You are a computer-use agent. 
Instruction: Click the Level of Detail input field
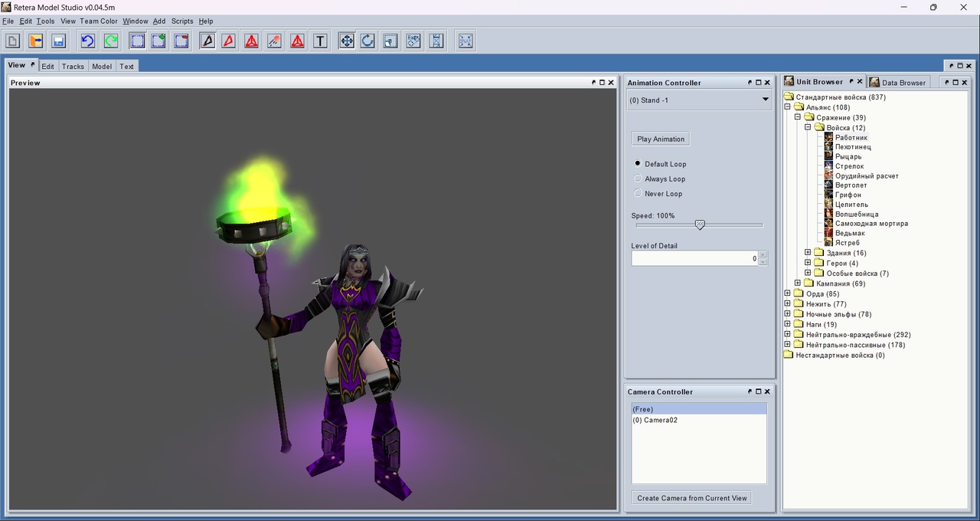coord(695,258)
